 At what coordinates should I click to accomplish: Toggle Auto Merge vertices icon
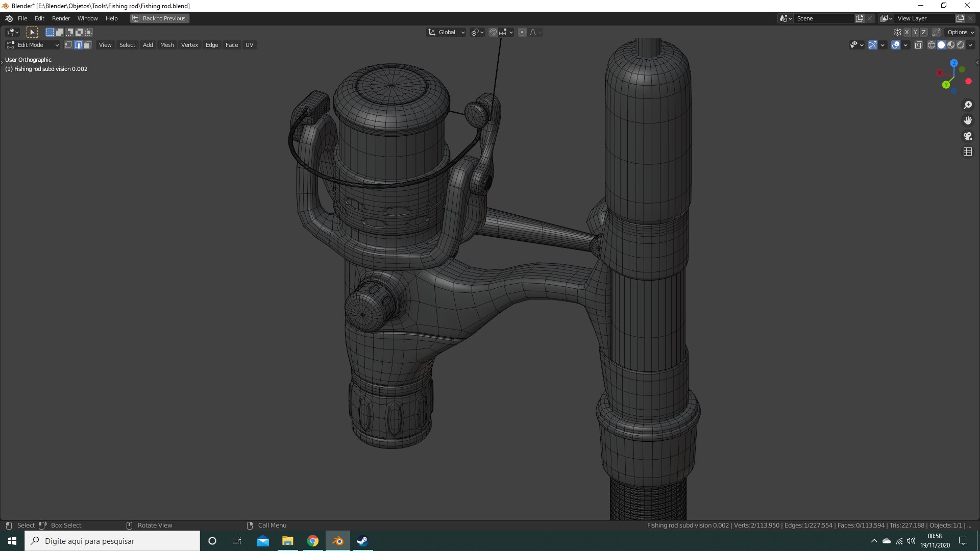pos(936,32)
